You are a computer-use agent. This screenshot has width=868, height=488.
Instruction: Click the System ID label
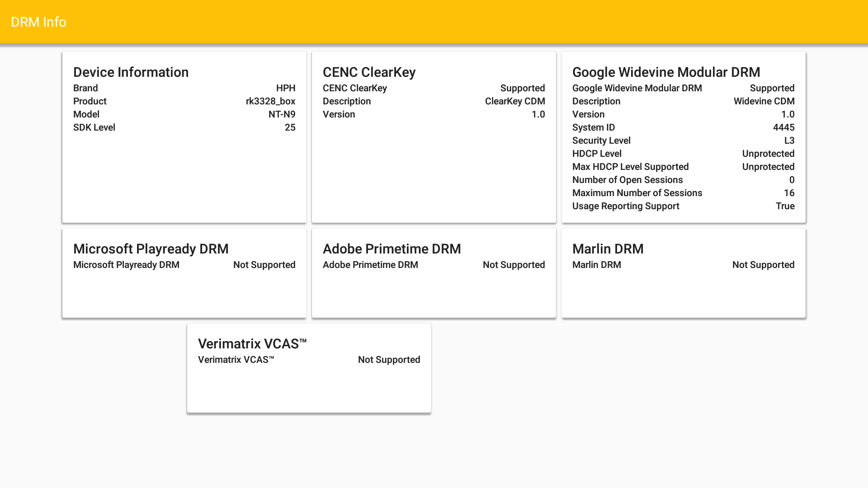coord(594,127)
